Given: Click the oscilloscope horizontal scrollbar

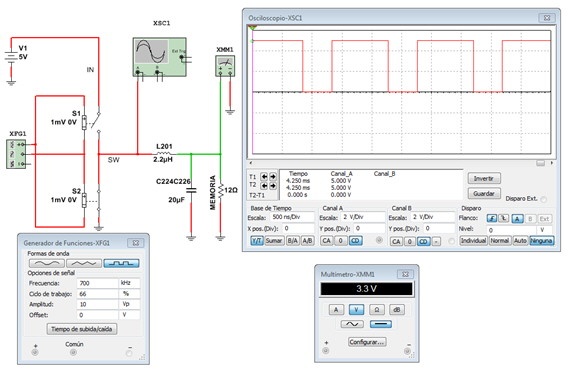Looking at the screenshot, I should [x=401, y=163].
